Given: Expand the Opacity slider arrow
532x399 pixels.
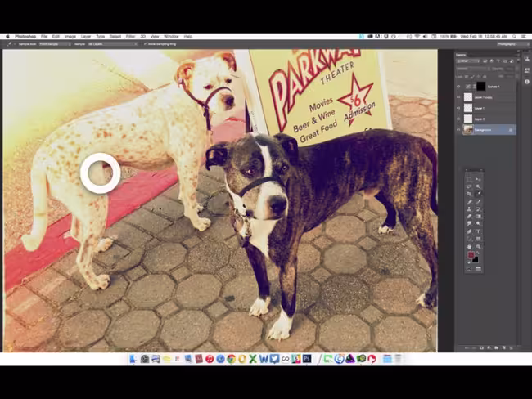Looking at the screenshot, I should pyautogui.click(x=517, y=69).
